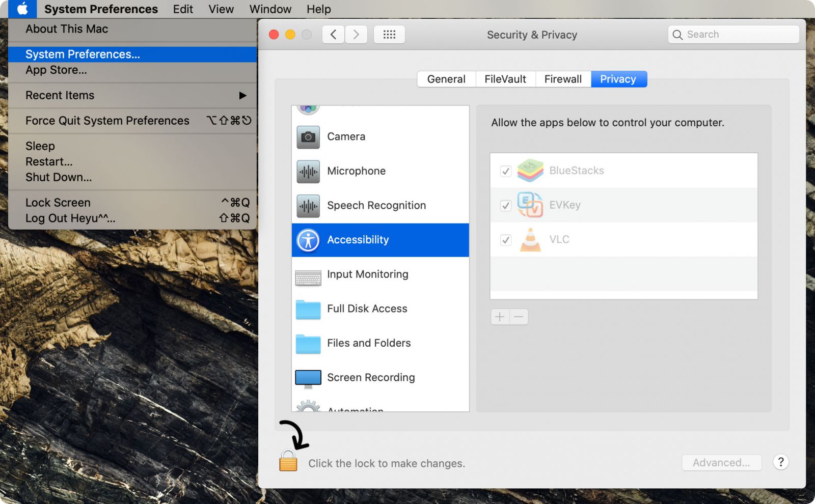Screen dimensions: 815x504
Task: Open the Window menu
Action: click(x=270, y=9)
